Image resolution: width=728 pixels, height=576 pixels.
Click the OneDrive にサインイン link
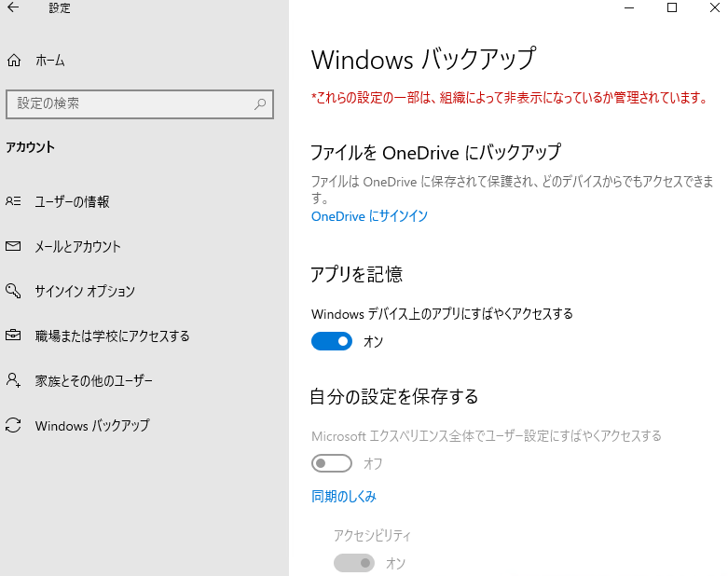click(x=369, y=216)
